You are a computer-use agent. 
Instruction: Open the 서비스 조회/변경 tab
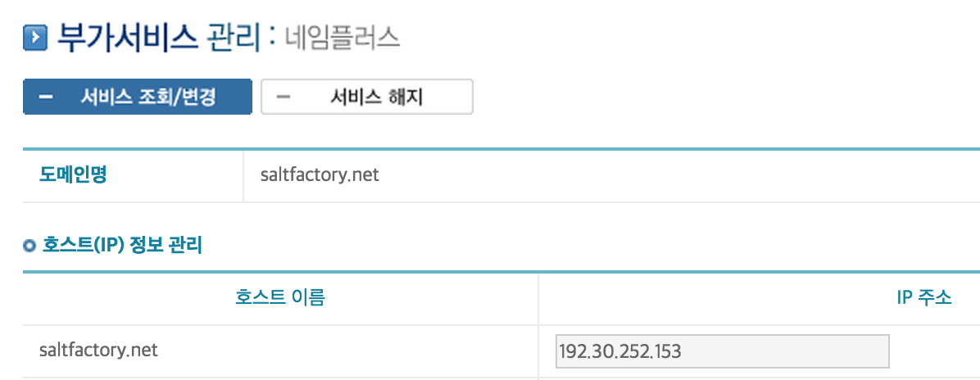point(138,97)
